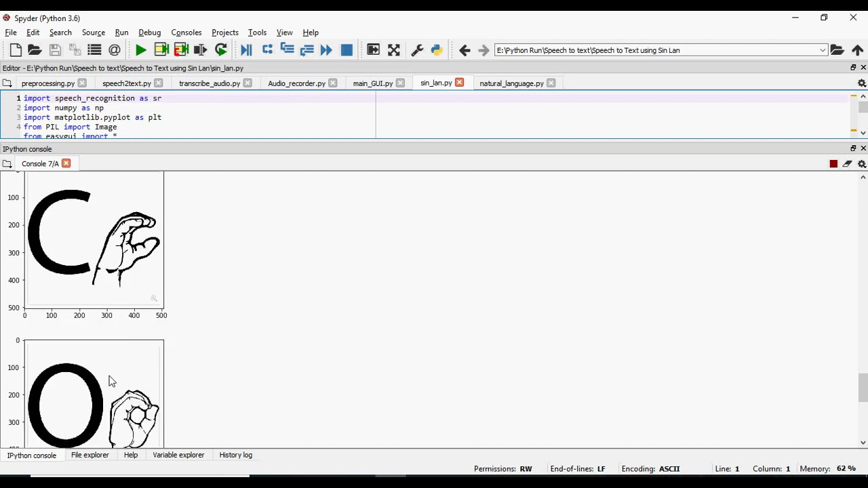Browse for a working directory
868x488 pixels.
click(837, 50)
